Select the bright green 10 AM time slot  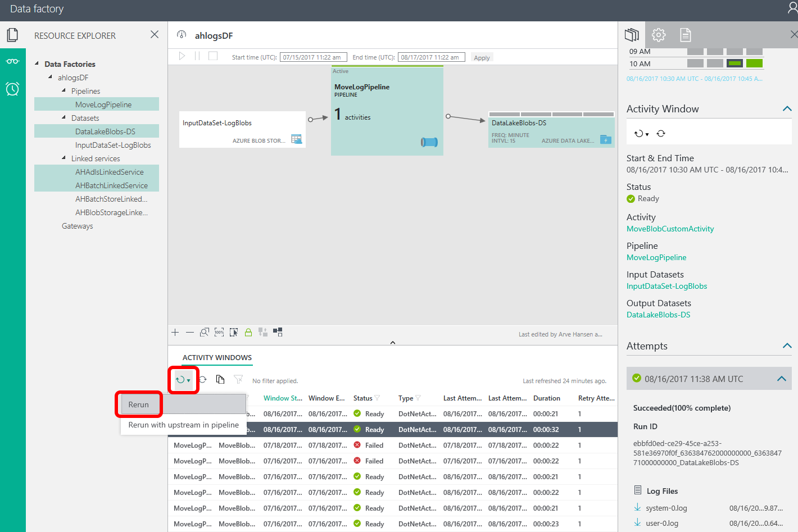(754, 63)
